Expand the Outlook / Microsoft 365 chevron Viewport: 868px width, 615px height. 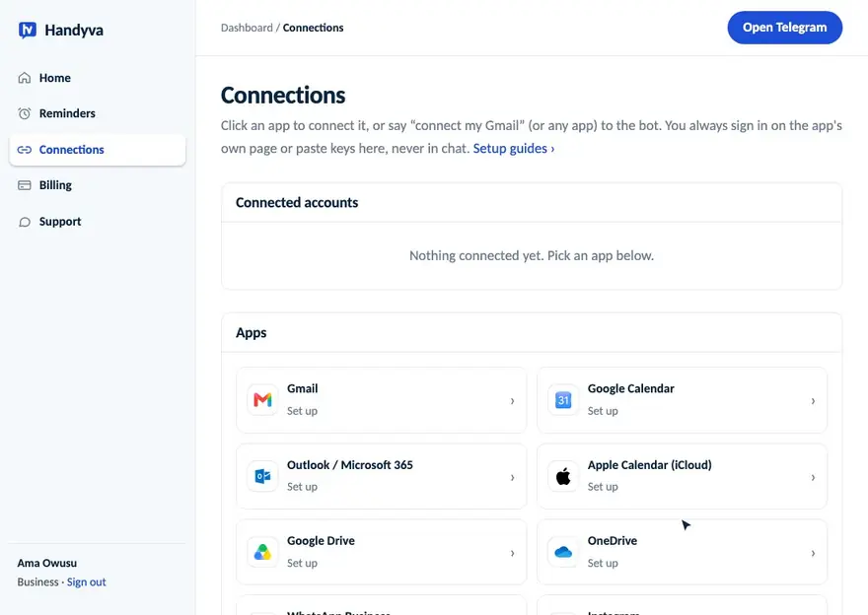tap(512, 477)
